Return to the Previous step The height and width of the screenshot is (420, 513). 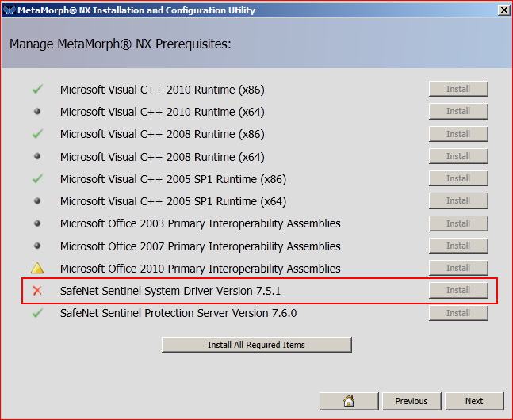pos(412,401)
